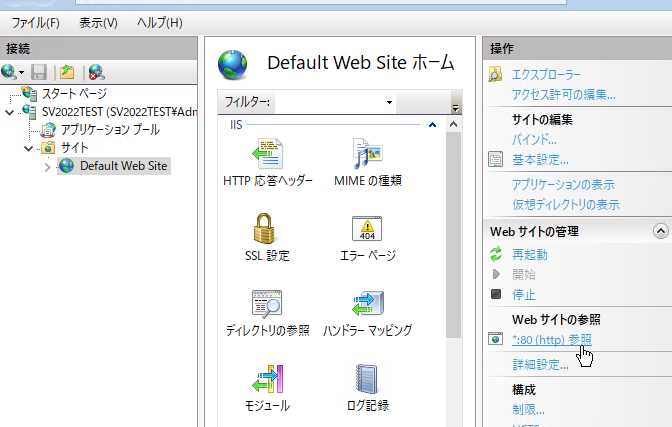This screenshot has height=427, width=672.
Task: Collapse the SV2022TEST server node
Action: (9, 112)
